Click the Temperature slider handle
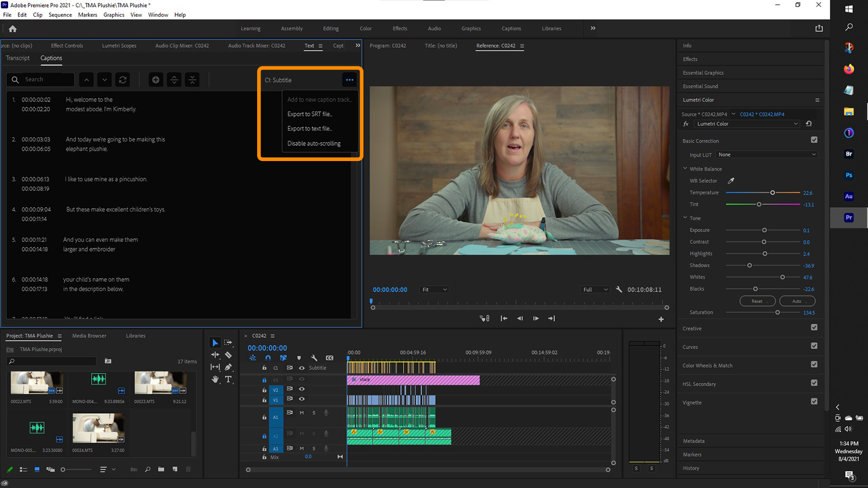Screen dimensions: 868x488 [x=773, y=192]
